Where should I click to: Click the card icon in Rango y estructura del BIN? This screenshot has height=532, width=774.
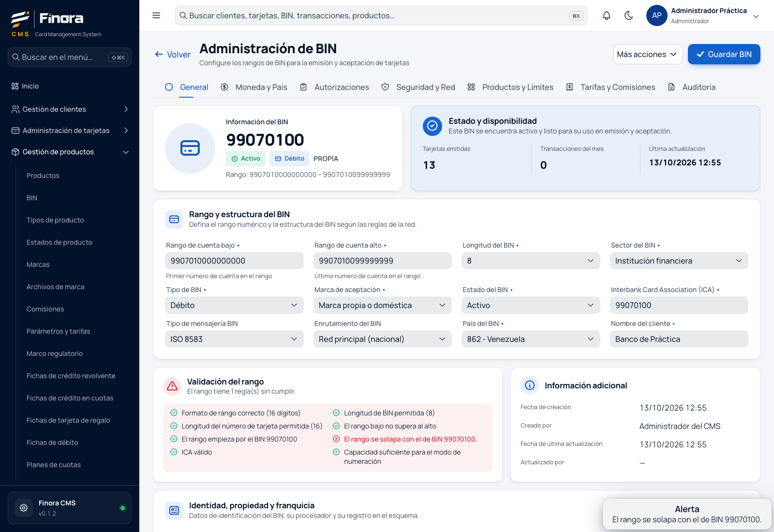pyautogui.click(x=174, y=219)
